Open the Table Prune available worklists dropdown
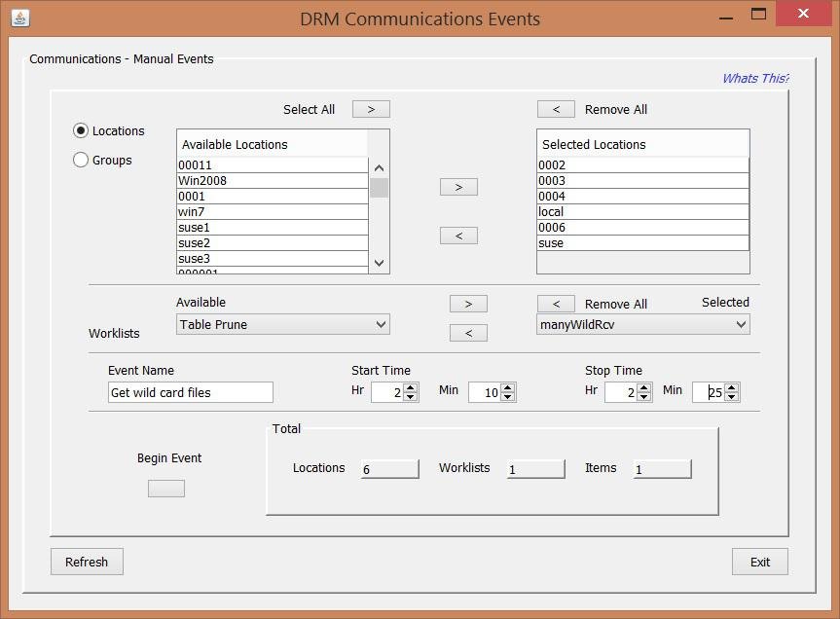This screenshot has width=840, height=619. click(282, 324)
